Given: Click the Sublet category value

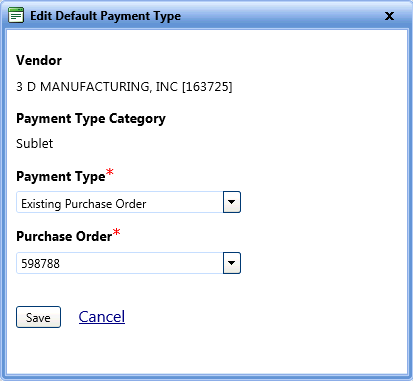Looking at the screenshot, I should [35, 144].
